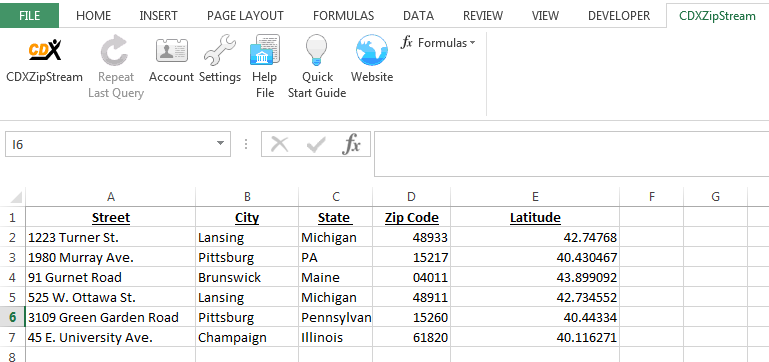Image resolution: width=769 pixels, height=362 pixels.
Task: Click the Zip Code header cell
Action: pyautogui.click(x=411, y=217)
